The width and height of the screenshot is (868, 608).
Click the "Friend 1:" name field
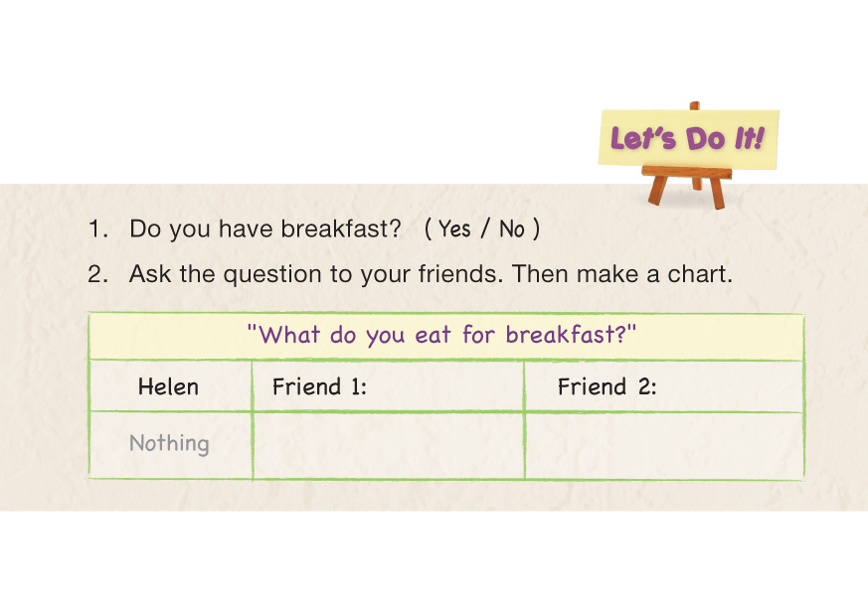(388, 386)
